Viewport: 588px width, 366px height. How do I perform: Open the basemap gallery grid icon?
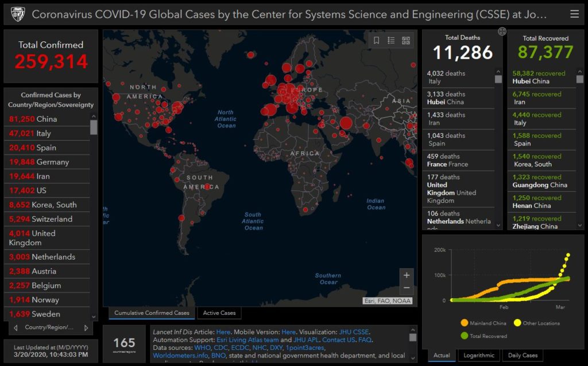[406, 40]
